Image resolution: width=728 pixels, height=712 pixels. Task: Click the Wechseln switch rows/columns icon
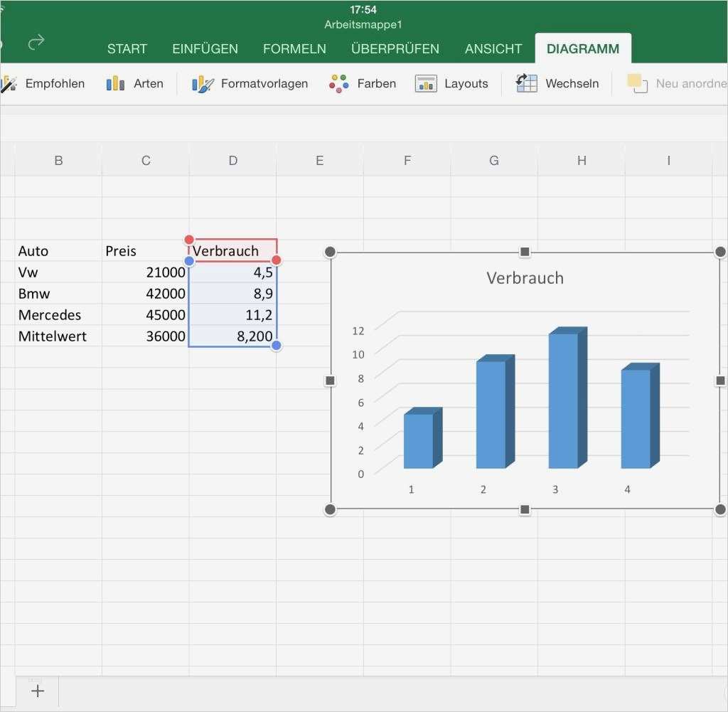(527, 84)
